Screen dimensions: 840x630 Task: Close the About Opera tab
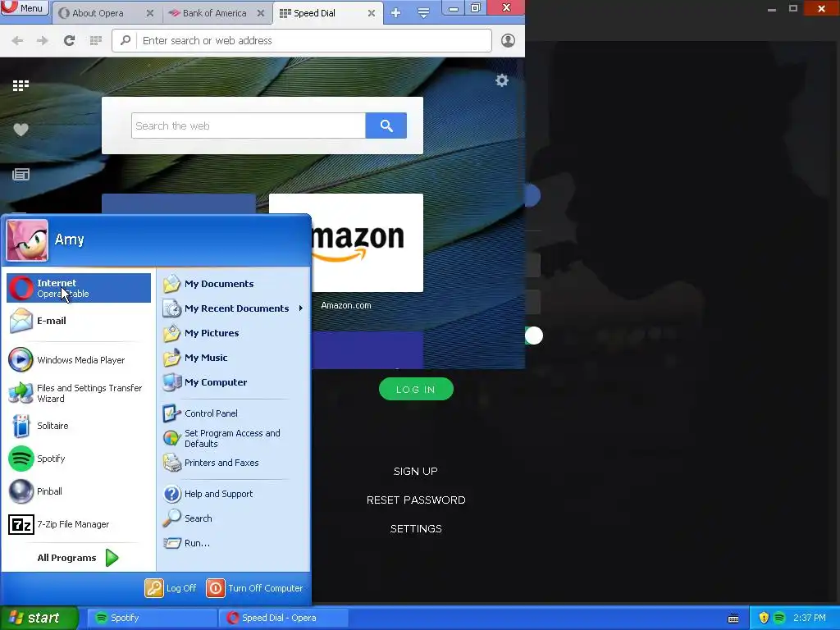(150, 13)
